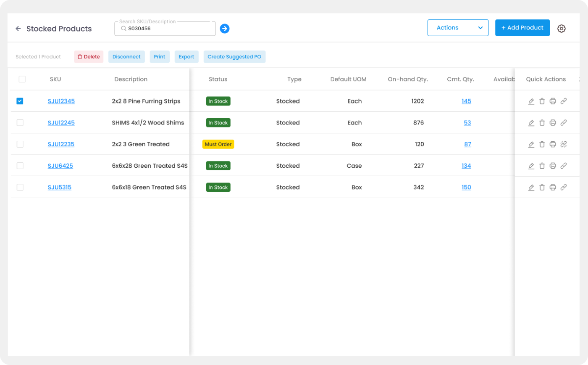This screenshot has width=588, height=365.
Task: Click description 6x6x28 Green Treated S4S
Action: tap(150, 166)
